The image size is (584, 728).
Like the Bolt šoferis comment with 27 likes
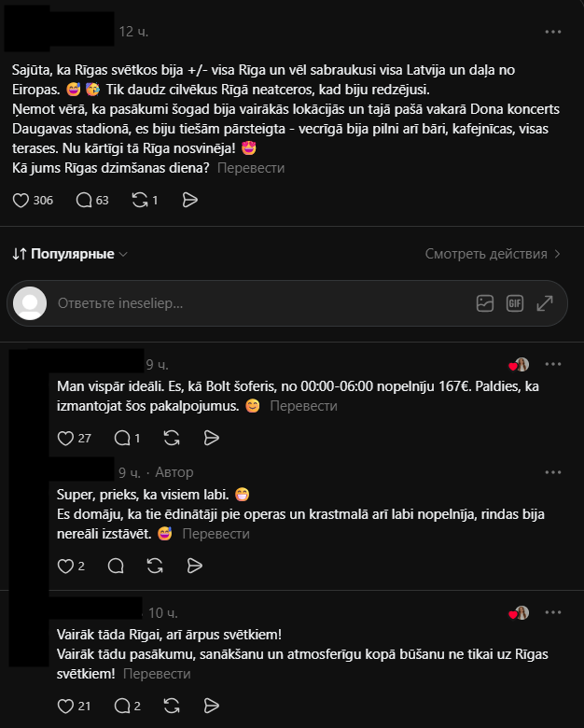pos(65,439)
